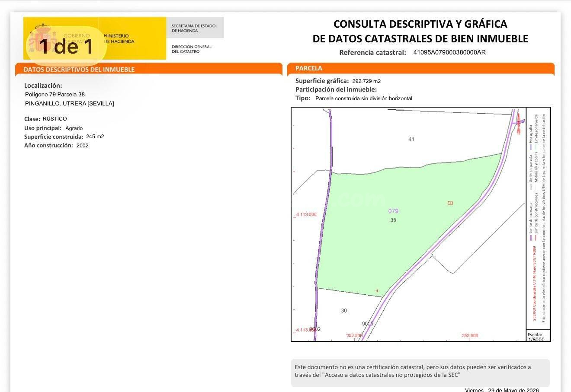Click the red symbol at map's top-right road

519,124
